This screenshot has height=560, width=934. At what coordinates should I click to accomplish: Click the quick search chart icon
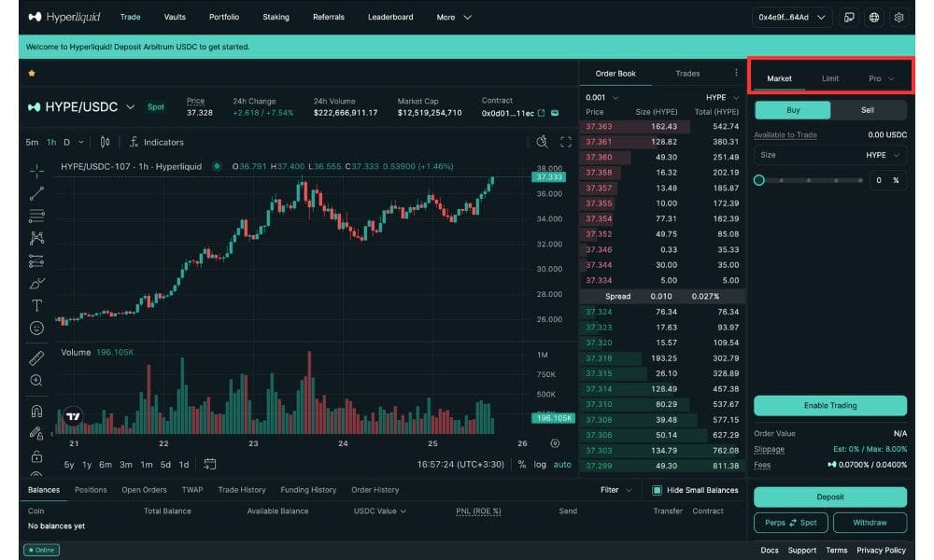542,142
